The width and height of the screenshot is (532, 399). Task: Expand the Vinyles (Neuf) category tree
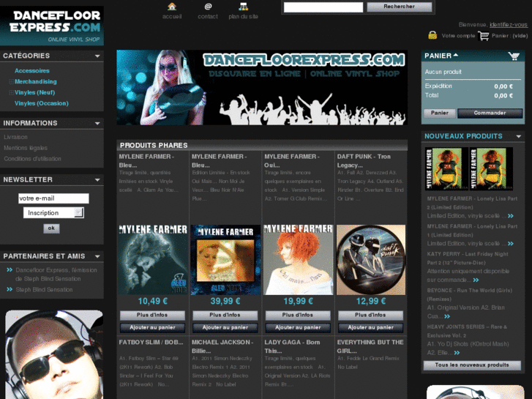pos(11,92)
